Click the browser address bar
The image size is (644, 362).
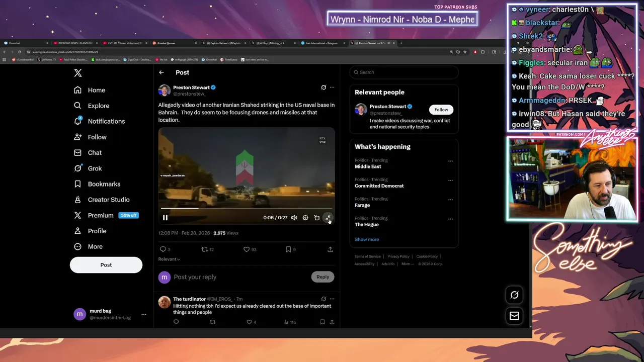(236, 52)
